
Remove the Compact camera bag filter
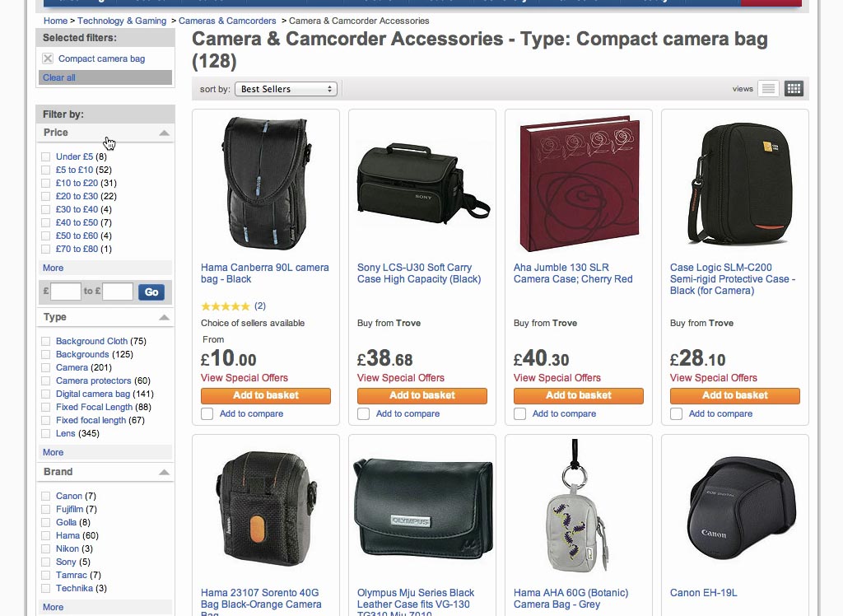(x=47, y=58)
